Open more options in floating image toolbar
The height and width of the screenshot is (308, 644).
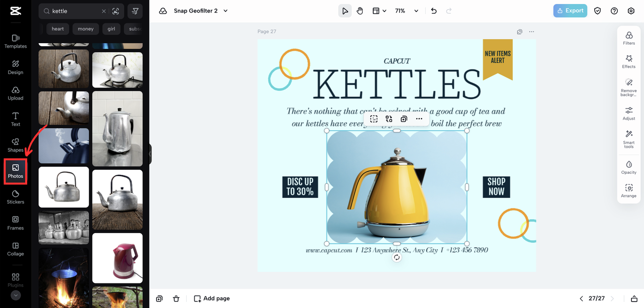[x=419, y=119]
